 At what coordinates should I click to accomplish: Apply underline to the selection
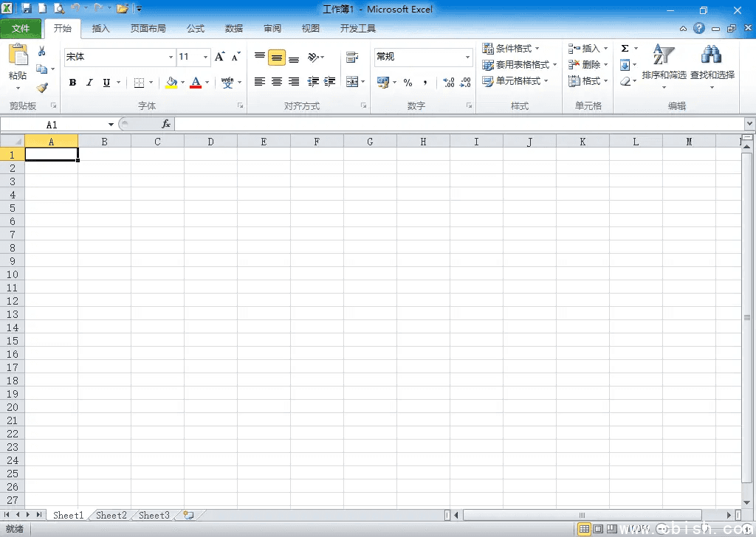(x=104, y=82)
